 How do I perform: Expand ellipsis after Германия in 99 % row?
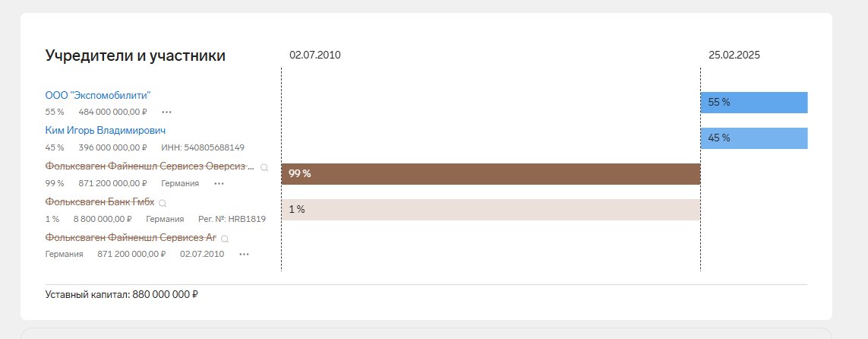pyautogui.click(x=219, y=183)
